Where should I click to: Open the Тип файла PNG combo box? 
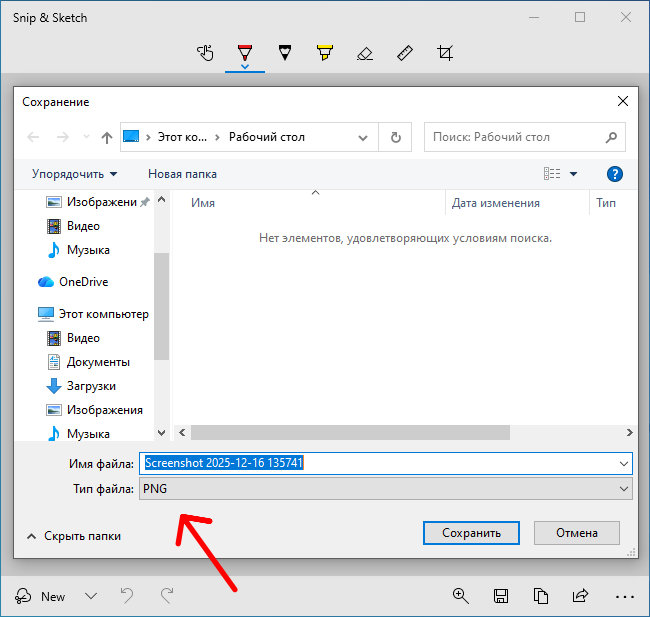tap(386, 489)
